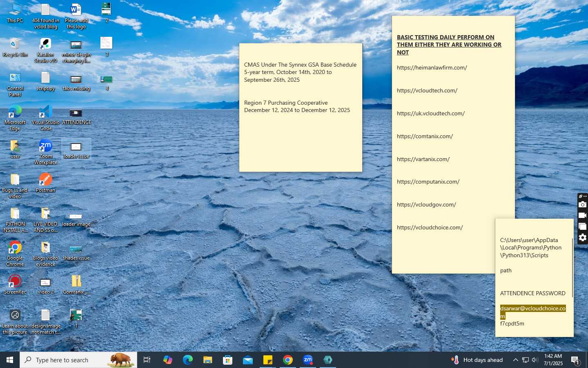
Task: Select the Visual Studio Code shortcut
Action: [x=46, y=118]
